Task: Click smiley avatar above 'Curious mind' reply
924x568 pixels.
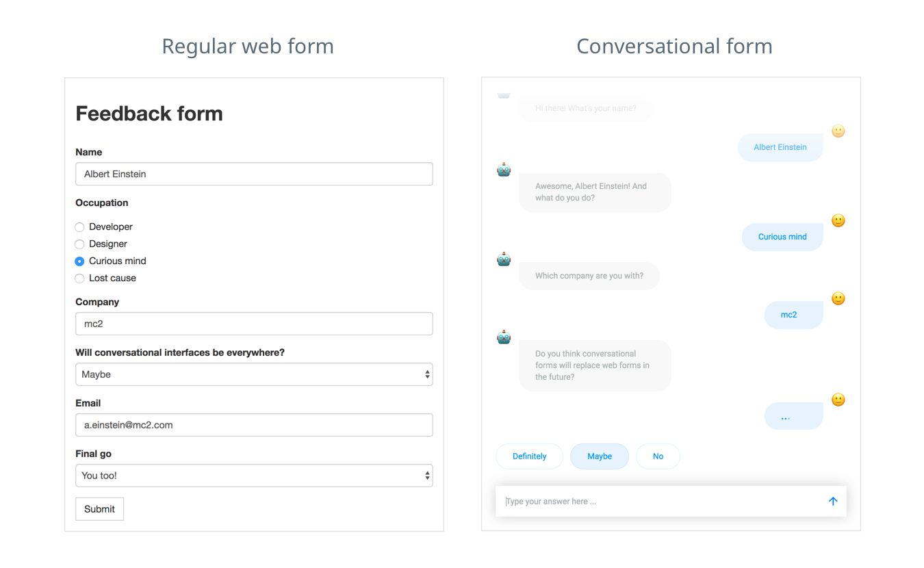Action: point(838,220)
